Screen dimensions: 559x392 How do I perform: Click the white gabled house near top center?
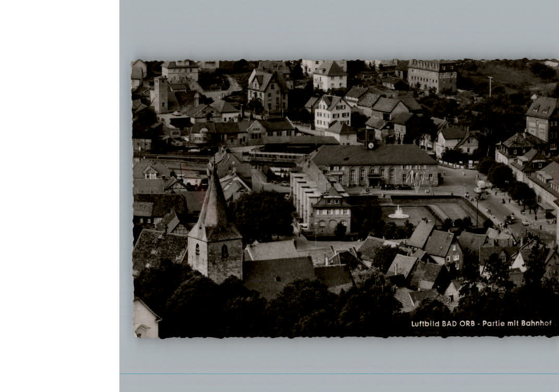point(330,76)
